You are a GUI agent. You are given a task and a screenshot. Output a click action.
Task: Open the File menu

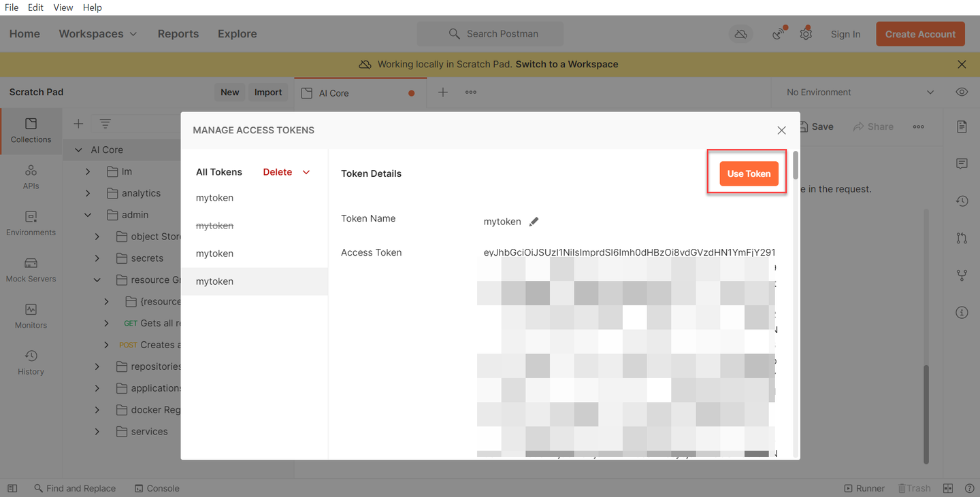pyautogui.click(x=12, y=7)
